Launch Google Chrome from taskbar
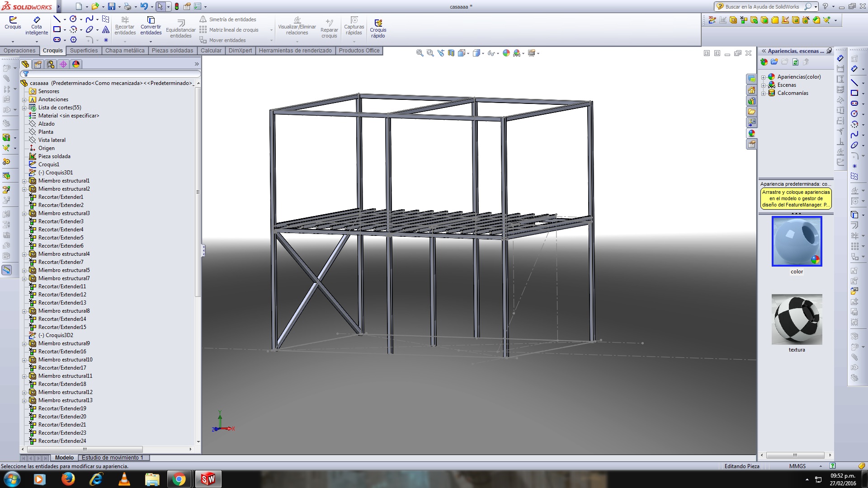Viewport: 868px width, 488px height. tap(179, 479)
